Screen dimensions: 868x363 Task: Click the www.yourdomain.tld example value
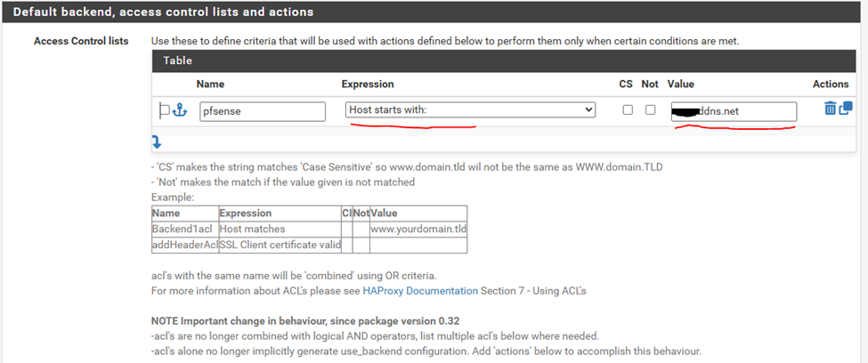(418, 229)
